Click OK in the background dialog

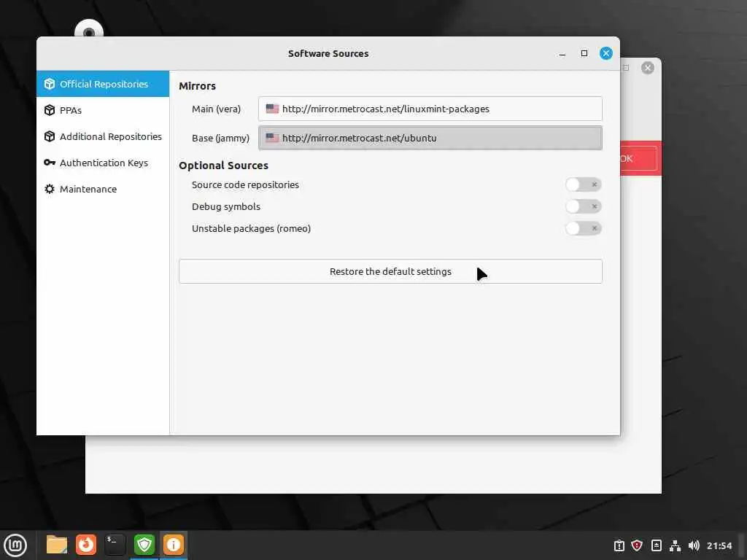pyautogui.click(x=639, y=158)
